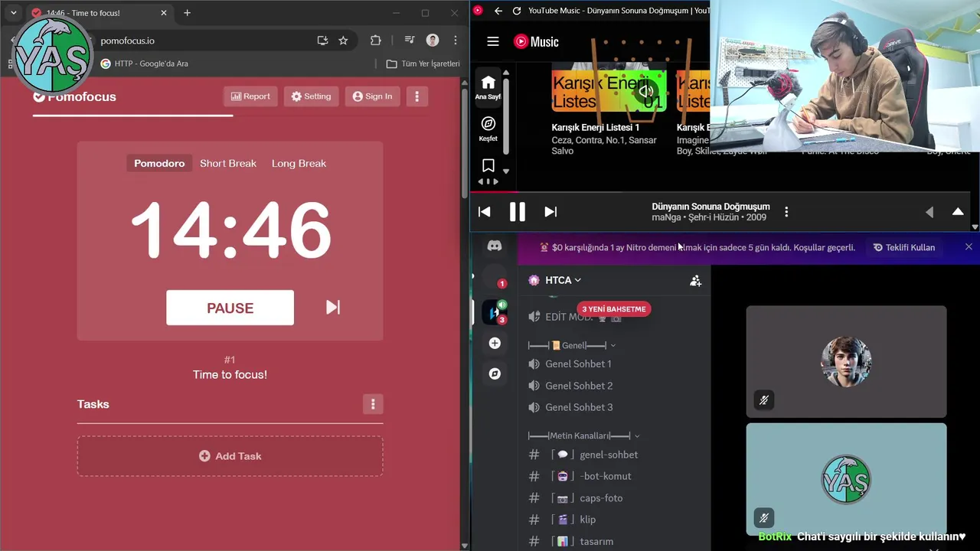Pause the Pomodoro timer
The image size is (980, 551).
coord(230,308)
